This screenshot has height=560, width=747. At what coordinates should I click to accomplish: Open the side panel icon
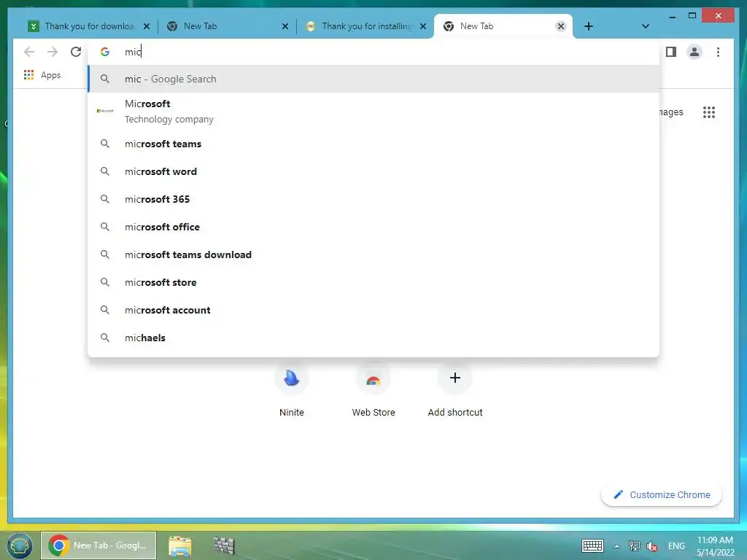tap(671, 52)
